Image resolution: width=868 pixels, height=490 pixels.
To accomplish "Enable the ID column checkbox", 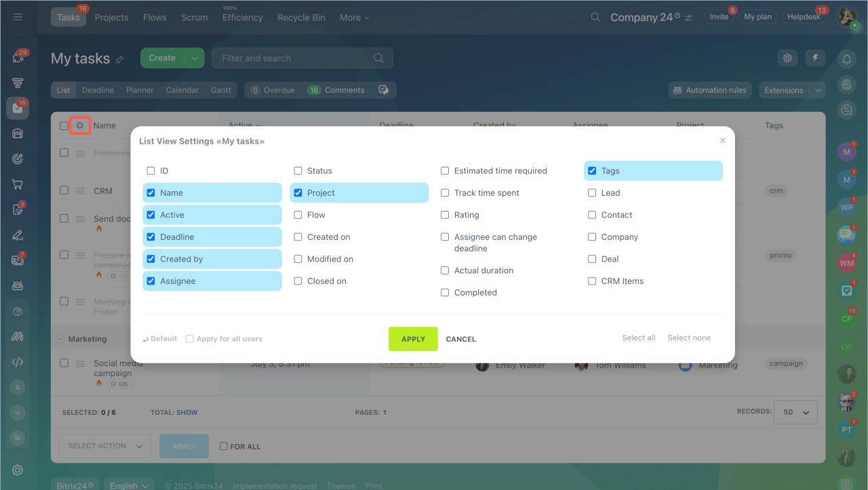I will click(151, 171).
